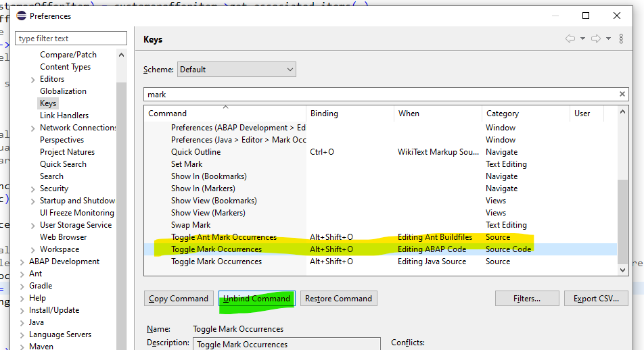Click the Unbind Command button
Viewport: 644px width, 350px height.
click(x=256, y=298)
